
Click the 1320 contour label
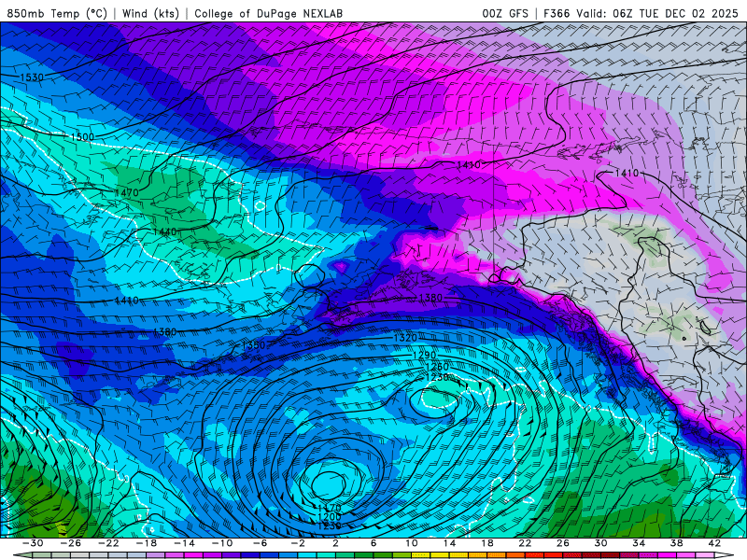tap(405, 338)
